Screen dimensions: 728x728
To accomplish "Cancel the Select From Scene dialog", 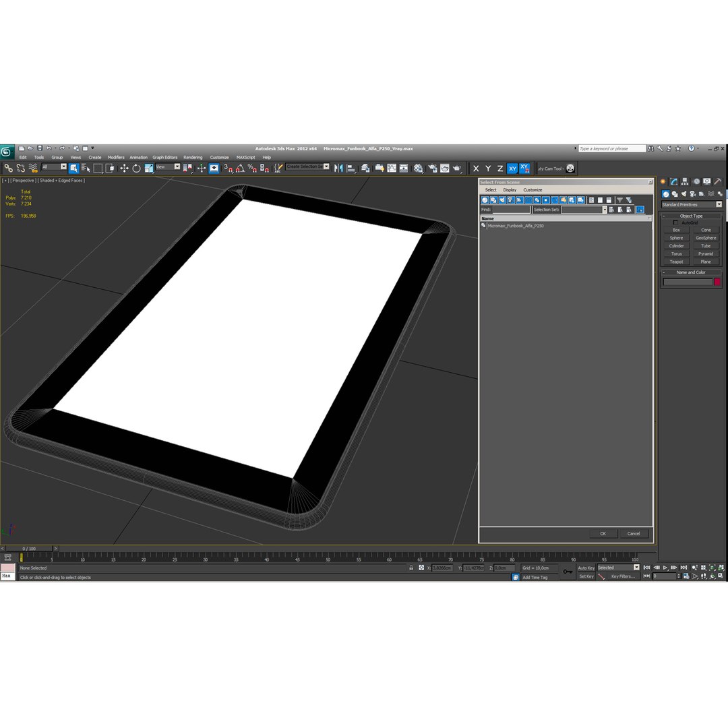I will (x=634, y=533).
